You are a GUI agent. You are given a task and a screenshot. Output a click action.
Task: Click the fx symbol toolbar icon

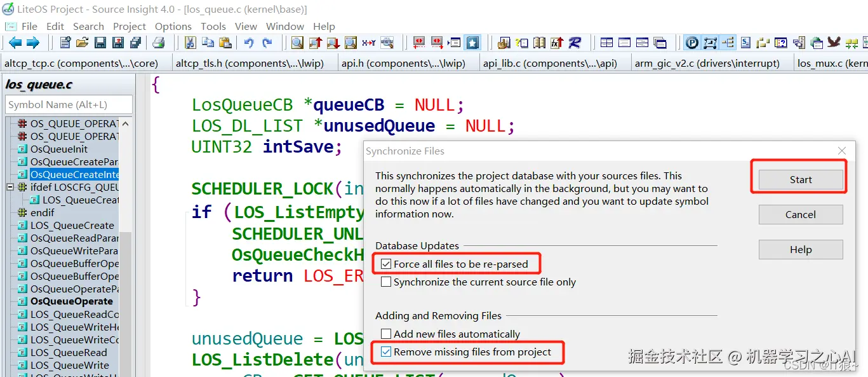click(557, 43)
